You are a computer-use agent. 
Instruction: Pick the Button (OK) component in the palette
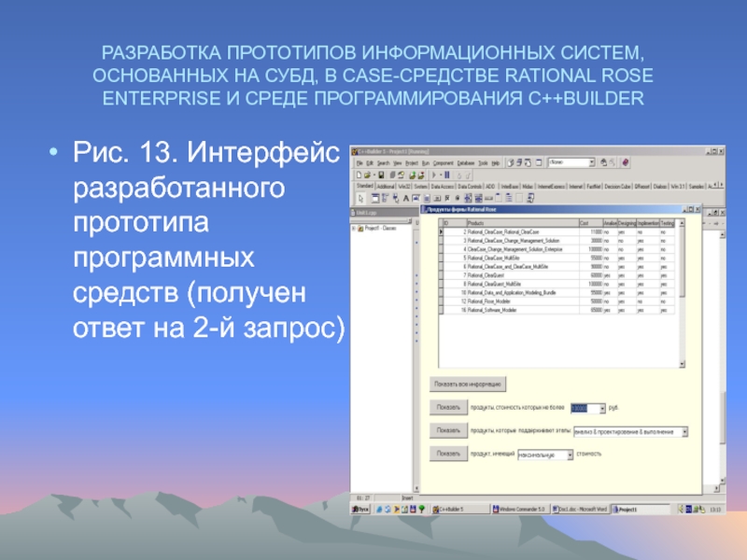coord(437,198)
